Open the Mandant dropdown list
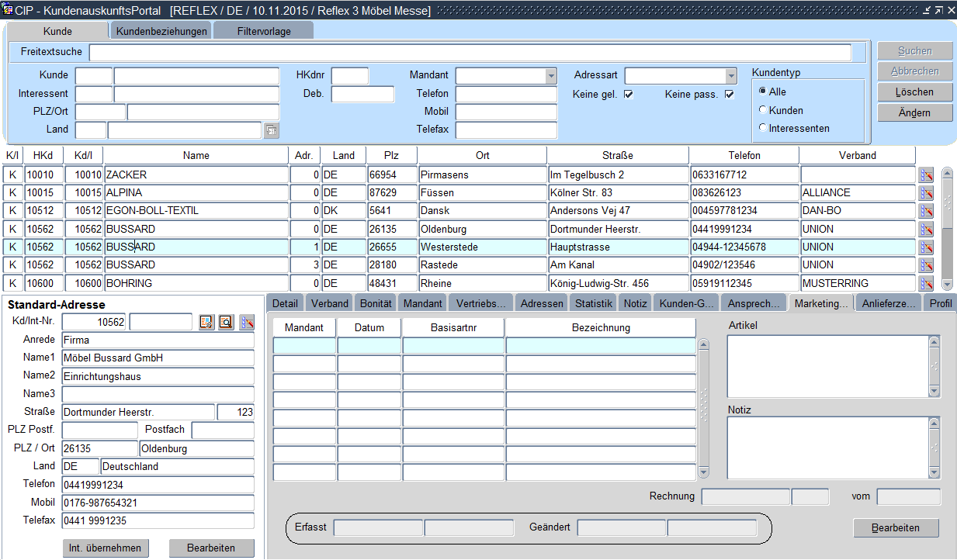Image resolution: width=957 pixels, height=560 pixels. click(551, 76)
